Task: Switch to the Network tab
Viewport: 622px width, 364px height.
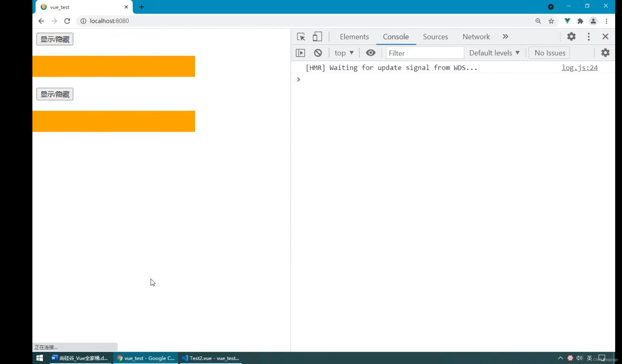Action: coord(476,37)
